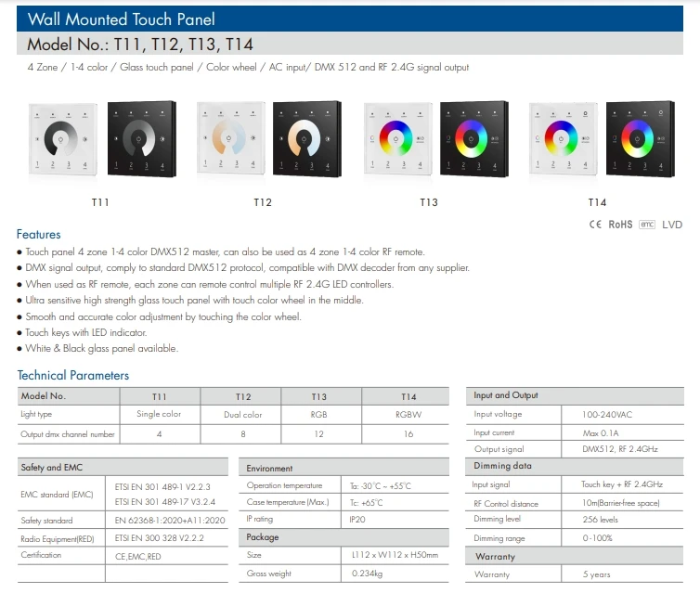700x606 pixels.
Task: Select the black T12 dual color panel image
Action: 307,139
